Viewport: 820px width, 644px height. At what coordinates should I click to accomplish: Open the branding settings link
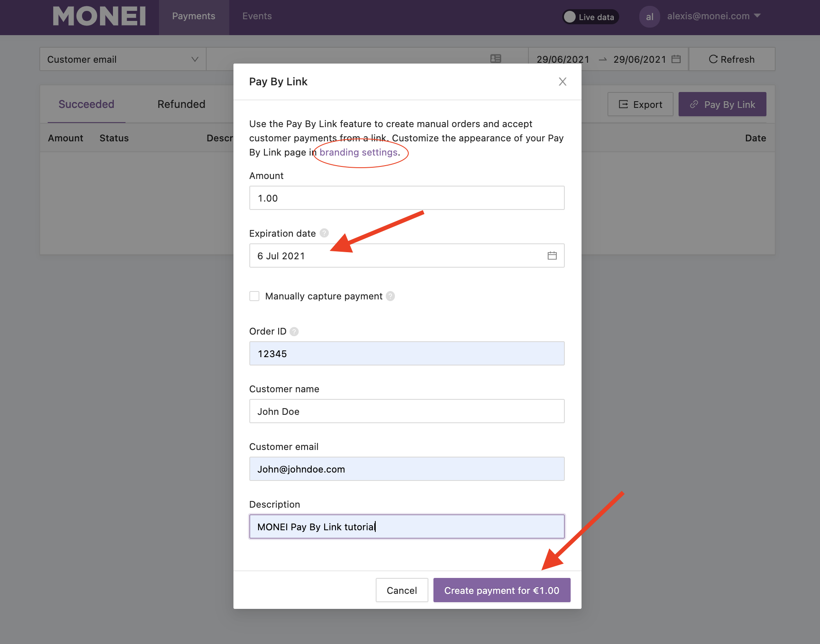pos(359,152)
